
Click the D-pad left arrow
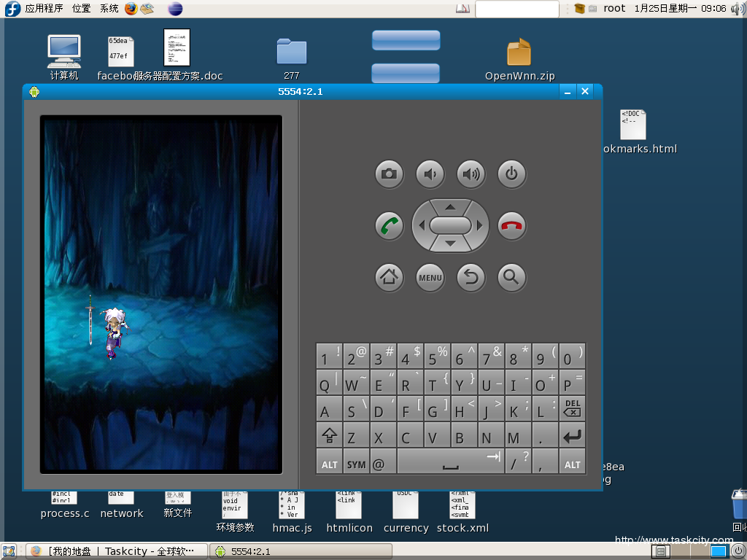click(421, 226)
